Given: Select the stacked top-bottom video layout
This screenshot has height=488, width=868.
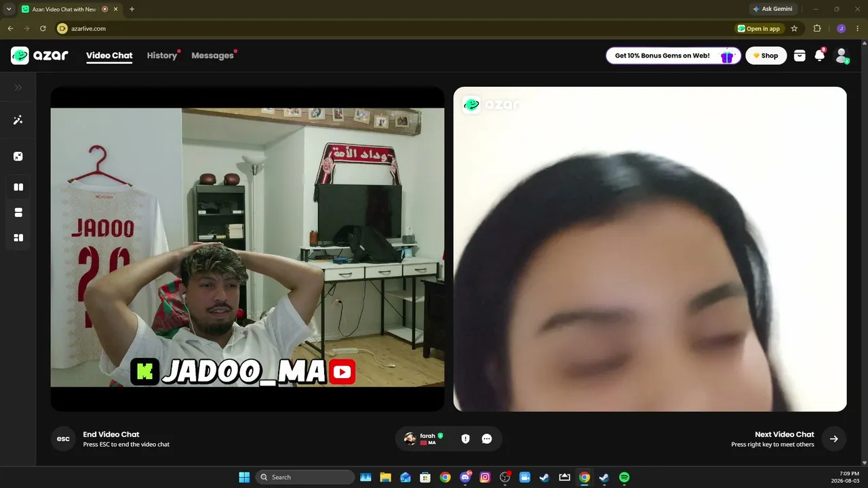Looking at the screenshot, I should point(18,212).
